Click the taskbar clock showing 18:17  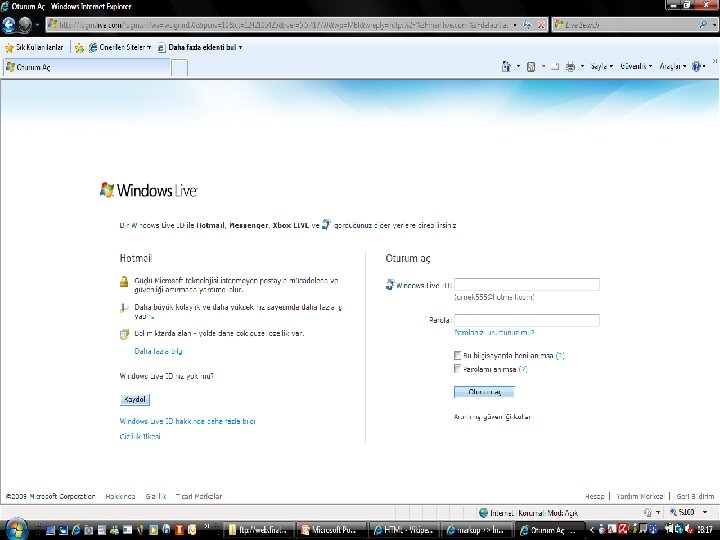(705, 530)
